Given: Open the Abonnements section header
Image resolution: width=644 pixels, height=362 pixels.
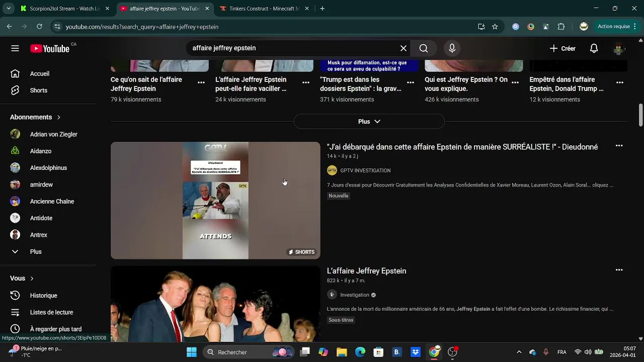Looking at the screenshot, I should click(x=35, y=117).
